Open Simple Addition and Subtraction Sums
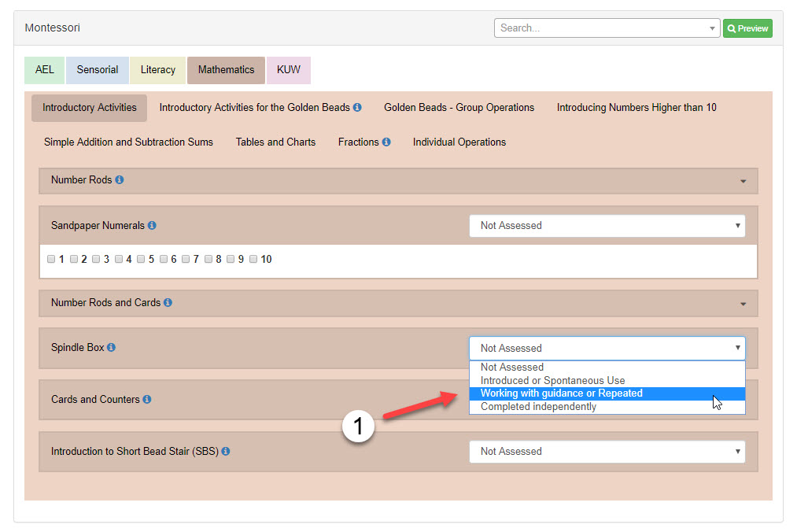This screenshot has height=532, width=797. click(x=128, y=142)
